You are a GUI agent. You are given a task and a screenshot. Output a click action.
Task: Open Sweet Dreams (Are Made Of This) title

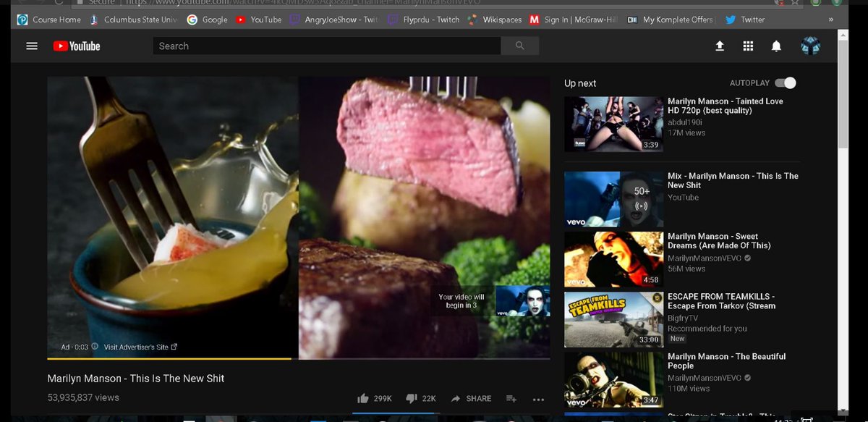coord(719,241)
